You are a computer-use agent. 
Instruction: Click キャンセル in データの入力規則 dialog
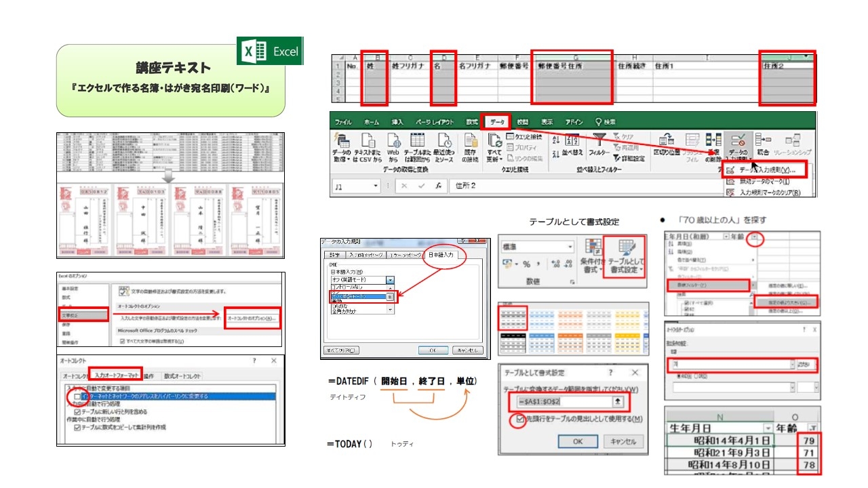467,350
